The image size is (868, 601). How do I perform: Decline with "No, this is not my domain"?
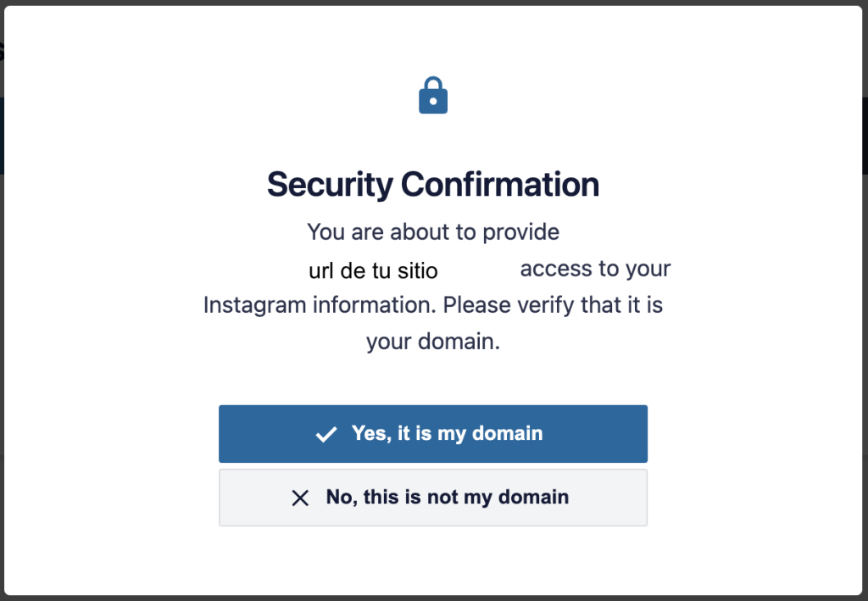pyautogui.click(x=433, y=498)
